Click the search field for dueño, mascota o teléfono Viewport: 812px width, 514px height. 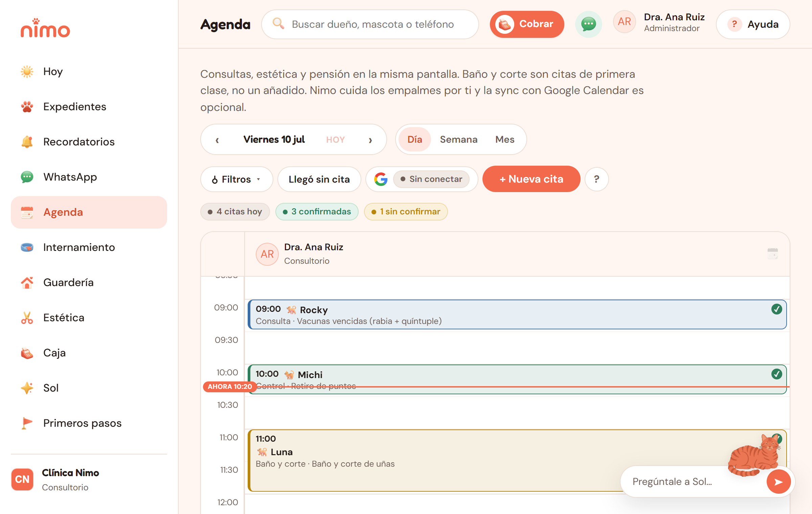(x=370, y=24)
